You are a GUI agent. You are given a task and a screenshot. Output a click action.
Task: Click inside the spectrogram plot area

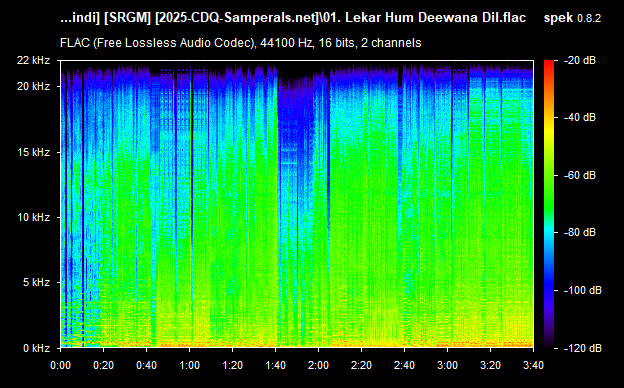pos(297,204)
